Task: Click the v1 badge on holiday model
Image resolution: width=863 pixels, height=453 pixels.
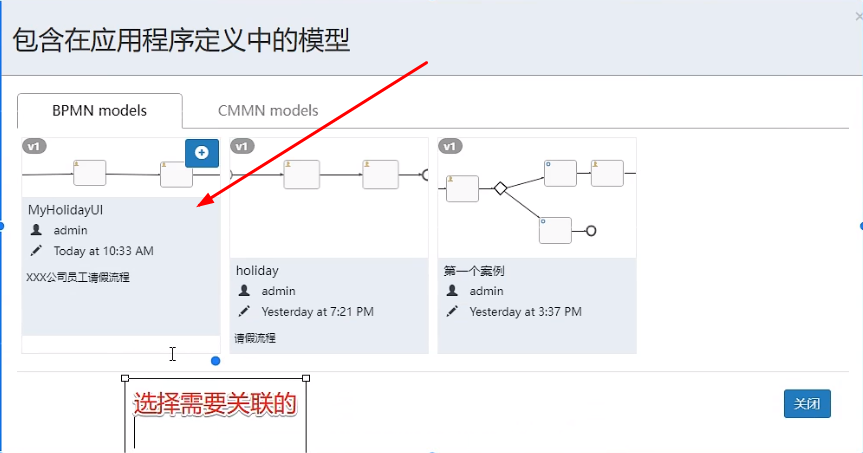Action: (x=242, y=146)
